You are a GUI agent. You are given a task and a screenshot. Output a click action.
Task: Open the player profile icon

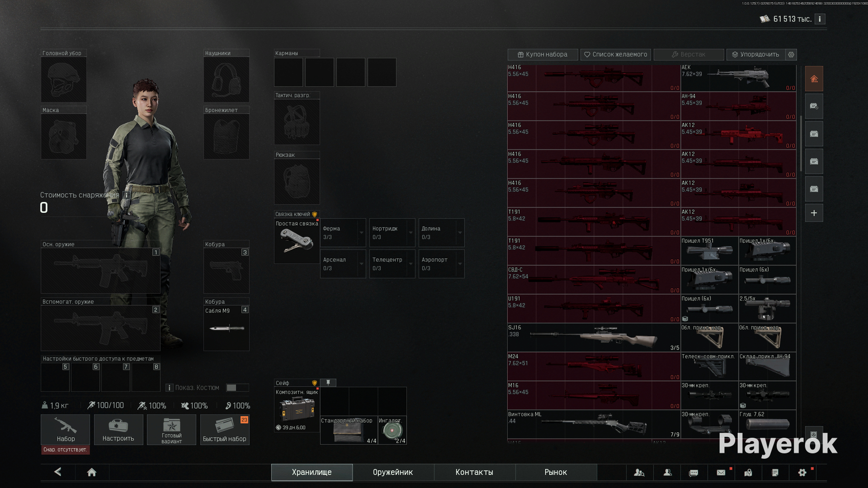667,472
